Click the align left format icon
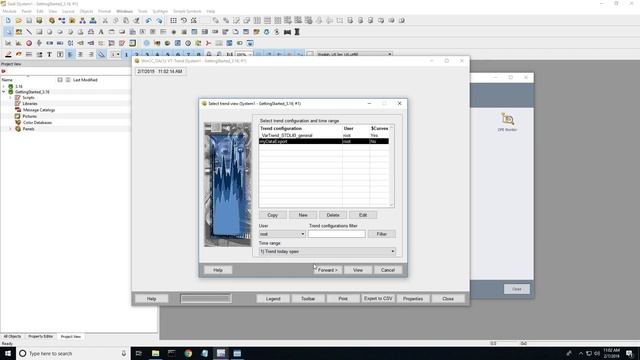 [70, 54]
